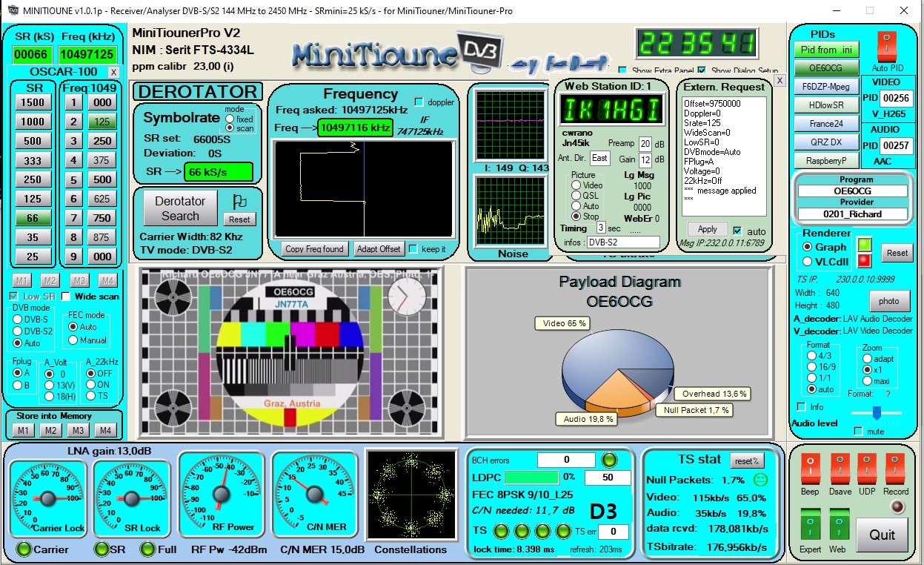The image size is (924, 565).
Task: Choose frequency preset 500
Action: click(102, 179)
